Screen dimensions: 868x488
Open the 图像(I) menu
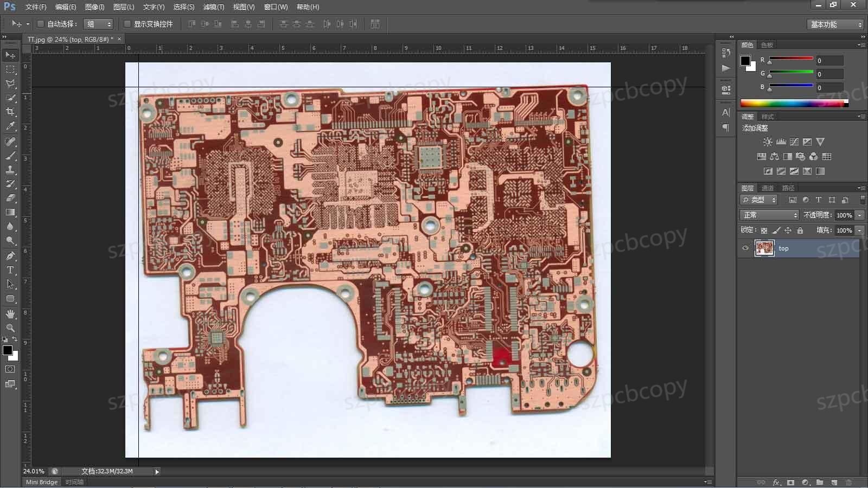point(94,7)
